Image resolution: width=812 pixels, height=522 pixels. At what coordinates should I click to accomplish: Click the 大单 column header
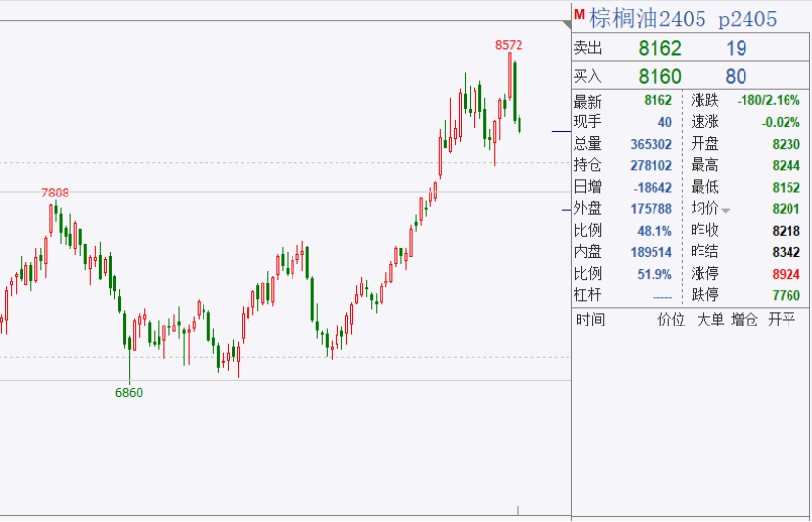coord(710,320)
